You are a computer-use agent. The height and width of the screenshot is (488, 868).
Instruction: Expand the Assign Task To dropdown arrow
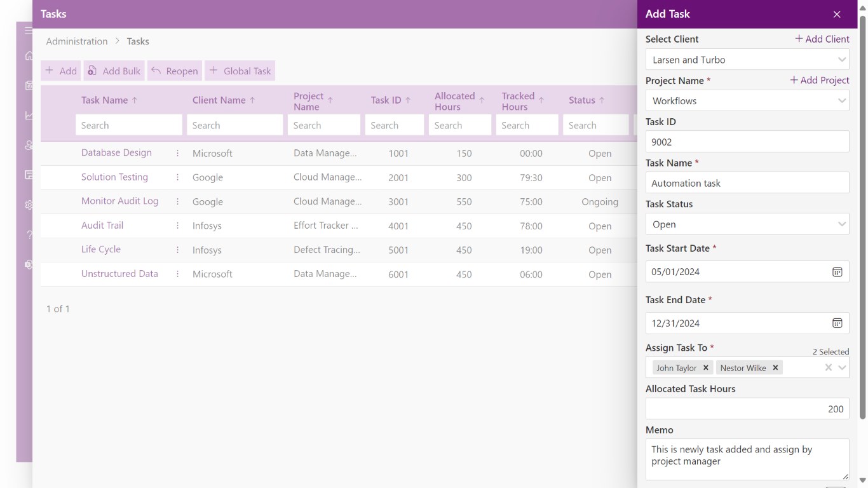(x=842, y=368)
